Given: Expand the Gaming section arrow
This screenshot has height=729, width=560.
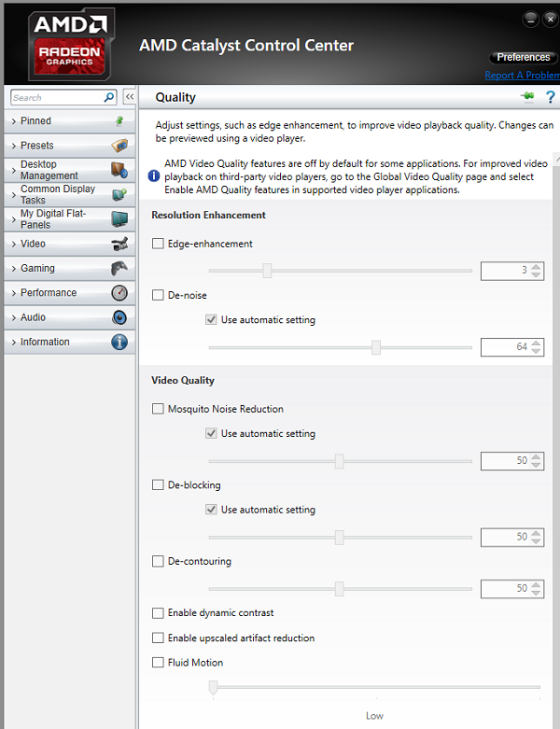Looking at the screenshot, I should pos(13,269).
